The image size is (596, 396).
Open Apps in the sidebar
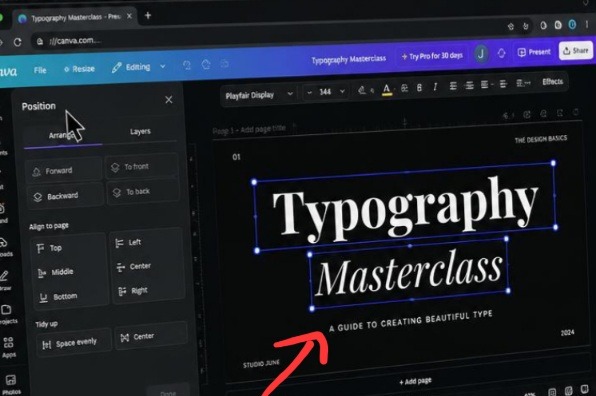8,347
